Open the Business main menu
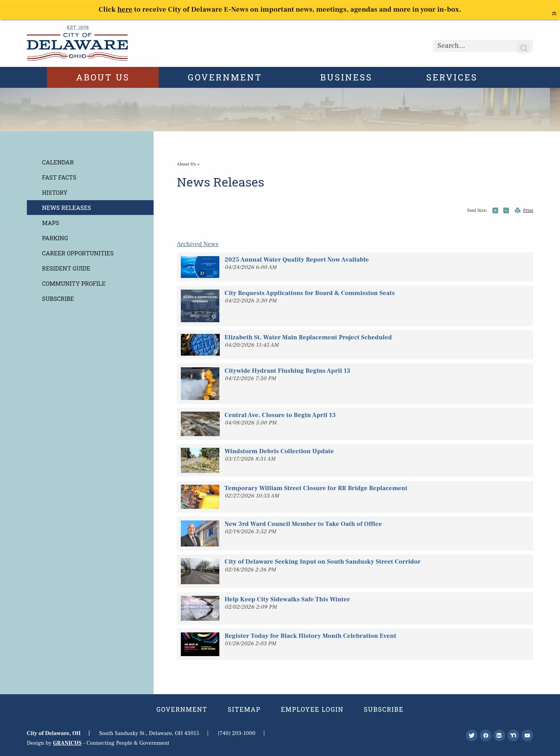Viewport: 560px width, 756px height. click(x=346, y=77)
